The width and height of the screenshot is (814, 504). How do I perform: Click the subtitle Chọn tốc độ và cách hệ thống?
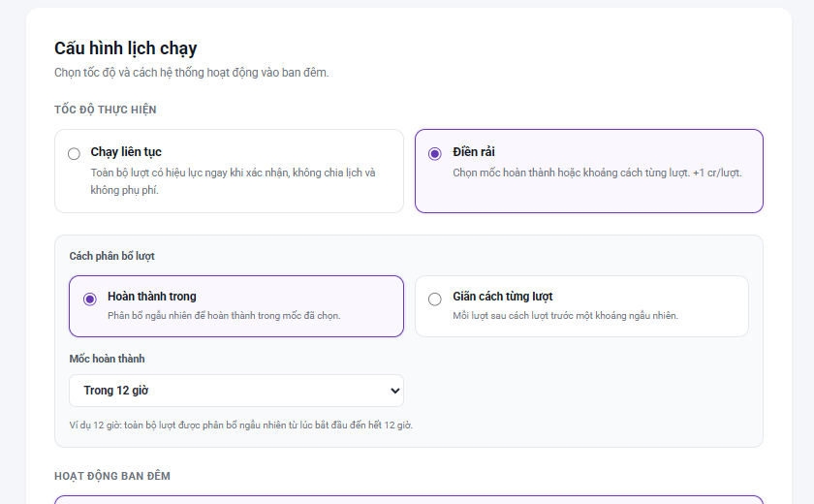click(x=192, y=72)
